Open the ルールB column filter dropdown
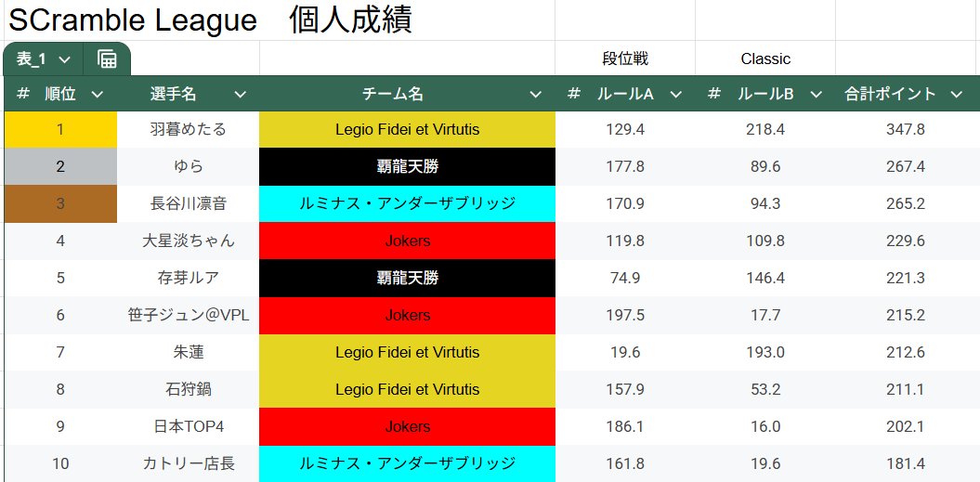This screenshot has width=980, height=482. pyautogui.click(x=816, y=95)
